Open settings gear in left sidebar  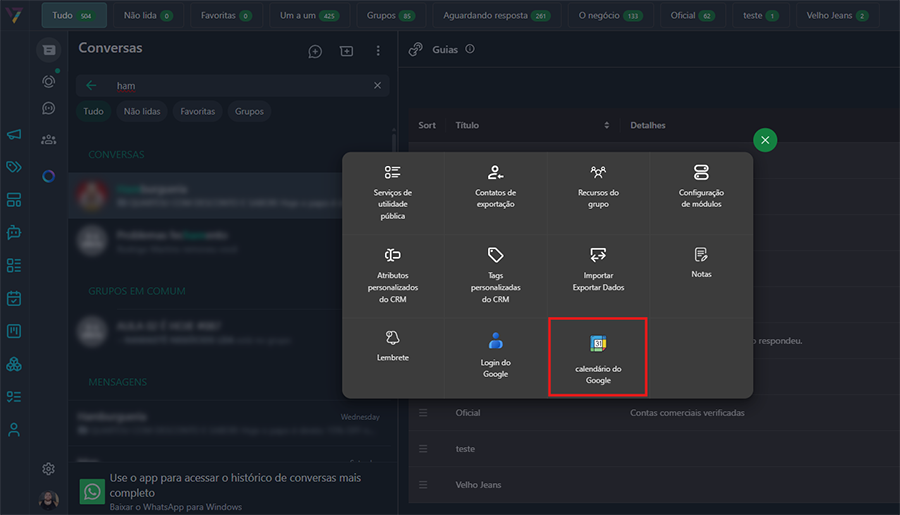pos(48,469)
